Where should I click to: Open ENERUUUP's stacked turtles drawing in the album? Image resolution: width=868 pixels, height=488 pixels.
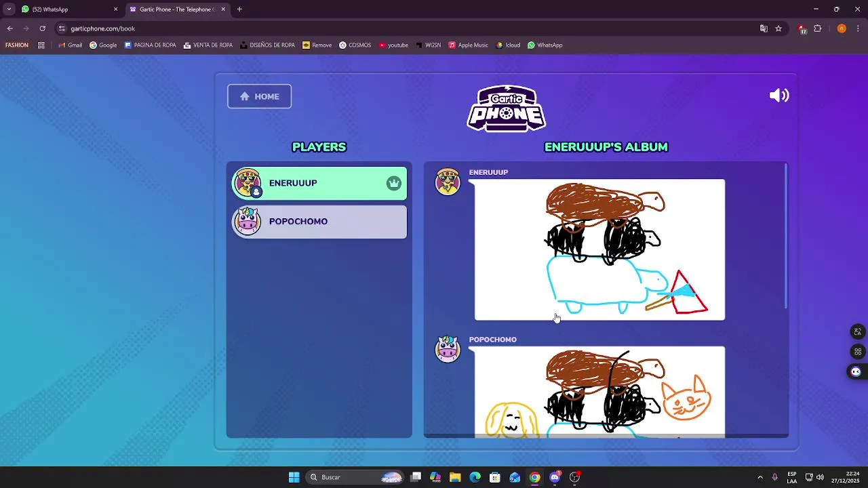(599, 249)
